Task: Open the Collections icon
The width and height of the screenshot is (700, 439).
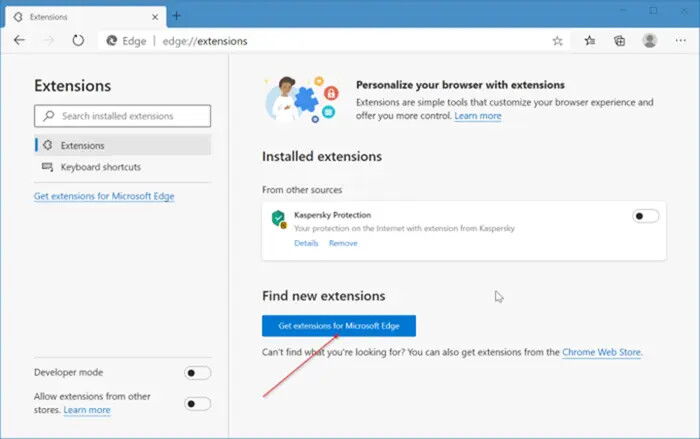Action: pyautogui.click(x=620, y=41)
